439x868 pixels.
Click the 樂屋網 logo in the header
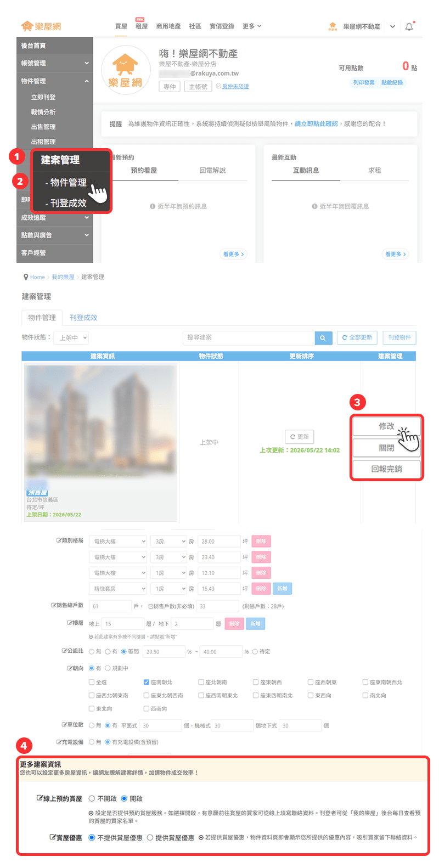41,26
